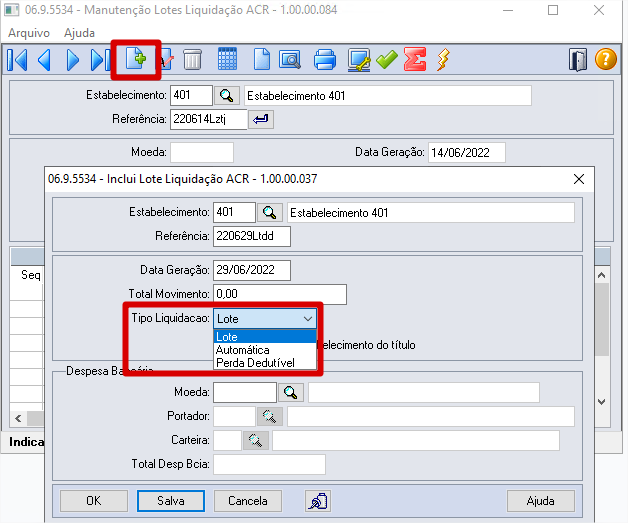Click main window Data Geração 14/06/2022
Viewport: 628px width, 523px height.
pyautogui.click(x=467, y=153)
